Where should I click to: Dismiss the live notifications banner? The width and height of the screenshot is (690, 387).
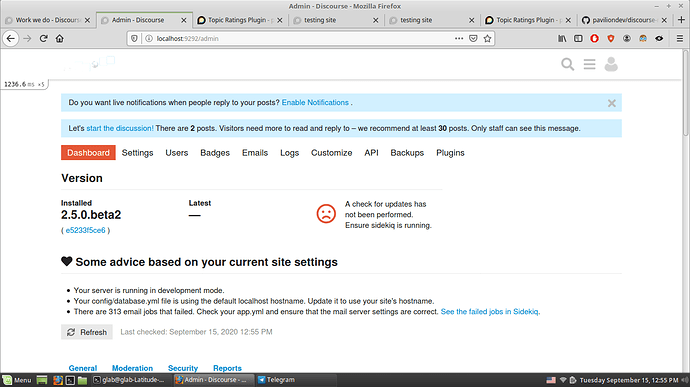click(612, 103)
